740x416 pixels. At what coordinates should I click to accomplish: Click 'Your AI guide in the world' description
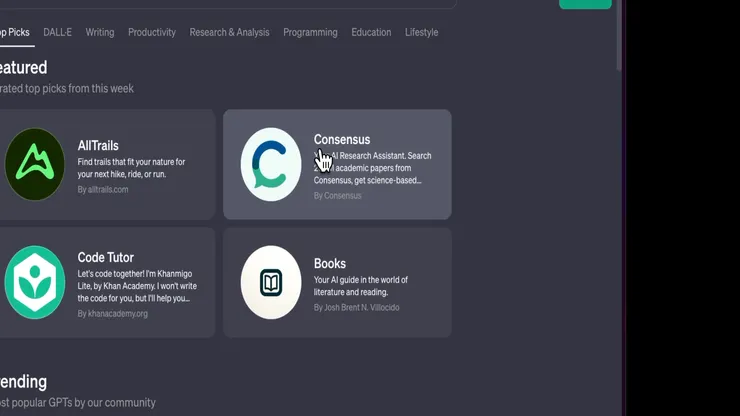coord(361,286)
